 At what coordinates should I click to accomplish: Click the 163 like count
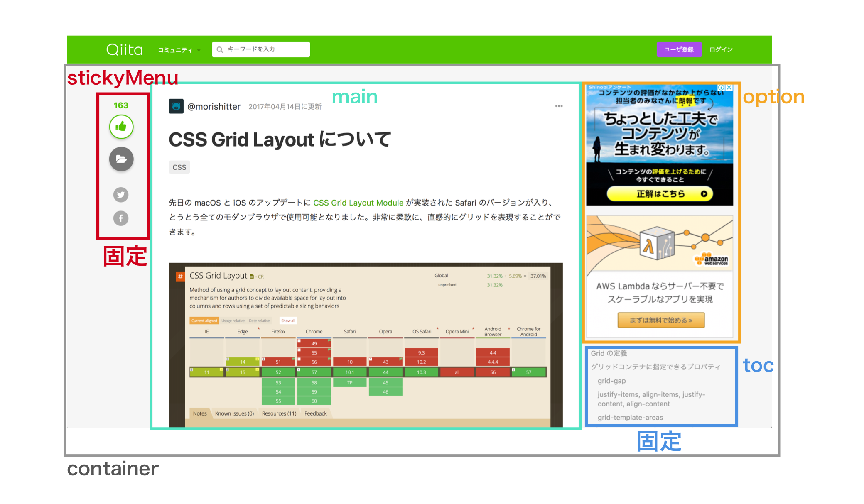(121, 105)
